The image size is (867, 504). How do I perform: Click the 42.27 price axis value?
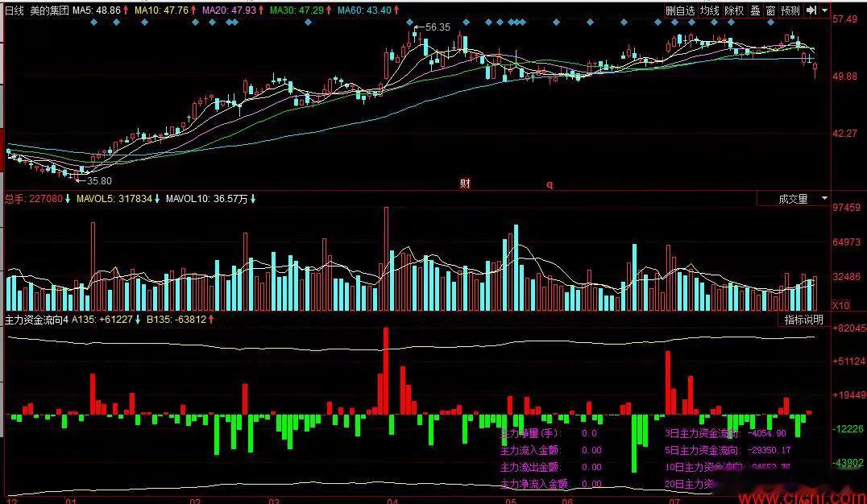[845, 133]
